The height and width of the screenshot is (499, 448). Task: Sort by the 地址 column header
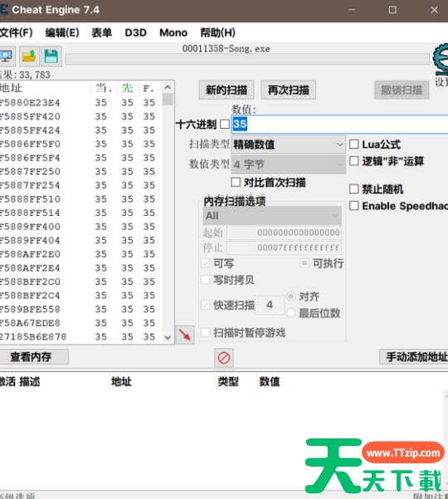tap(45, 88)
